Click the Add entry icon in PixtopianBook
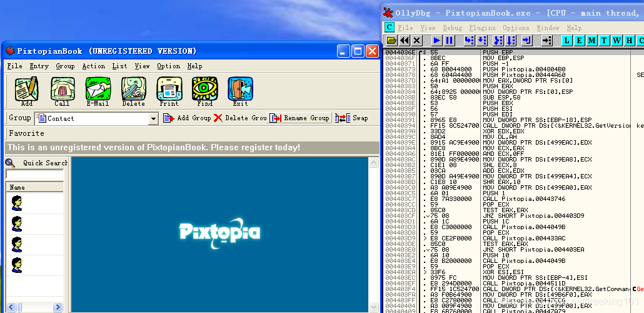 click(27, 91)
